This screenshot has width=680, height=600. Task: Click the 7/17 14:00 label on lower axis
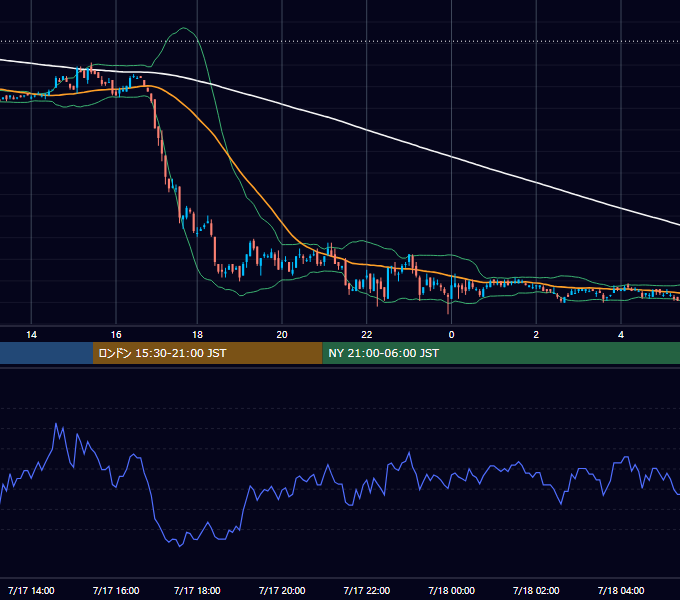tap(31, 590)
